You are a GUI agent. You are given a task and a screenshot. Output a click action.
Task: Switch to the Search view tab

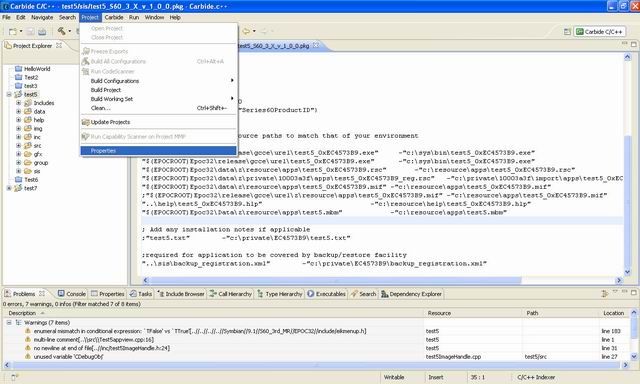point(363,294)
